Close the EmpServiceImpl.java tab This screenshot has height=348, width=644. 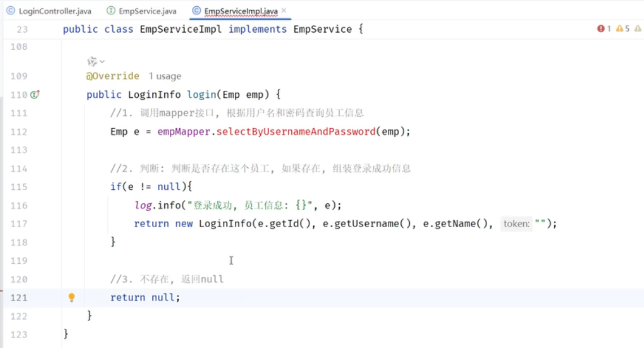coord(284,10)
